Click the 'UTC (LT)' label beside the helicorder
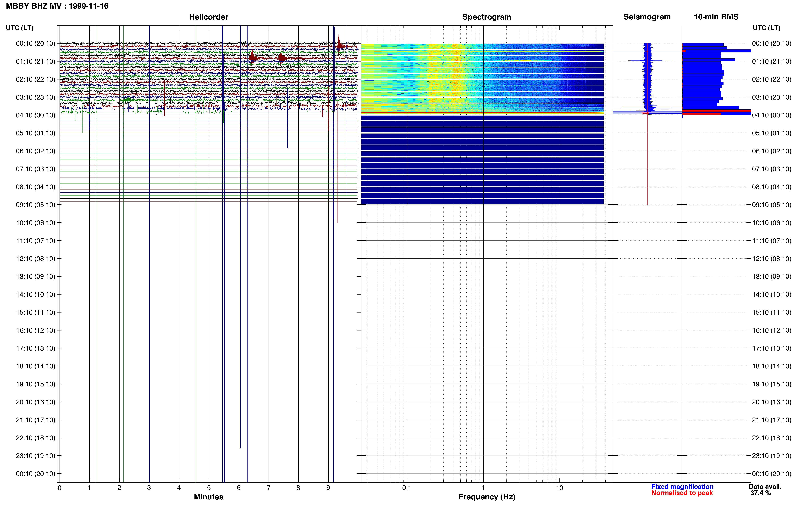 coord(19,28)
